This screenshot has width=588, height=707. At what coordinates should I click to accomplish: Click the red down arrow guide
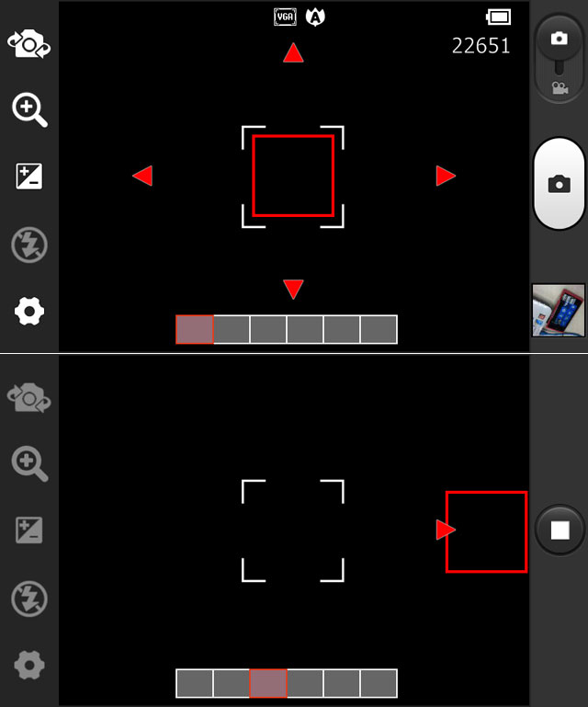293,289
